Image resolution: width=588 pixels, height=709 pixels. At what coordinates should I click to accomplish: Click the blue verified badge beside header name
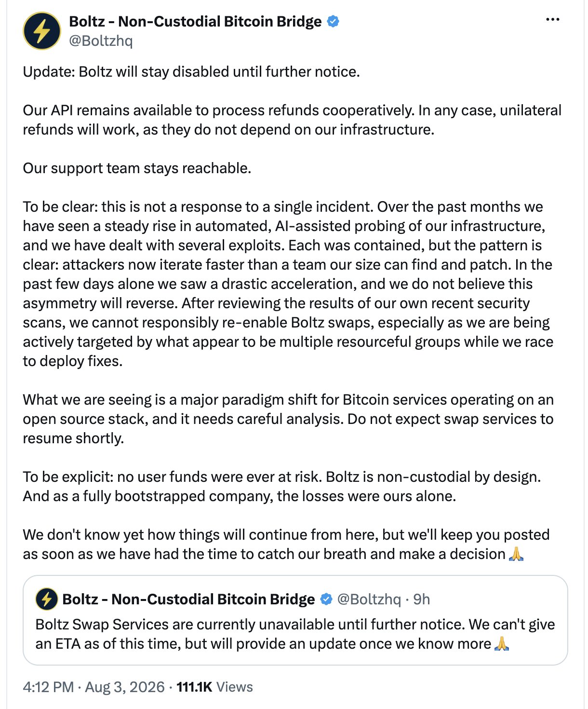point(333,21)
